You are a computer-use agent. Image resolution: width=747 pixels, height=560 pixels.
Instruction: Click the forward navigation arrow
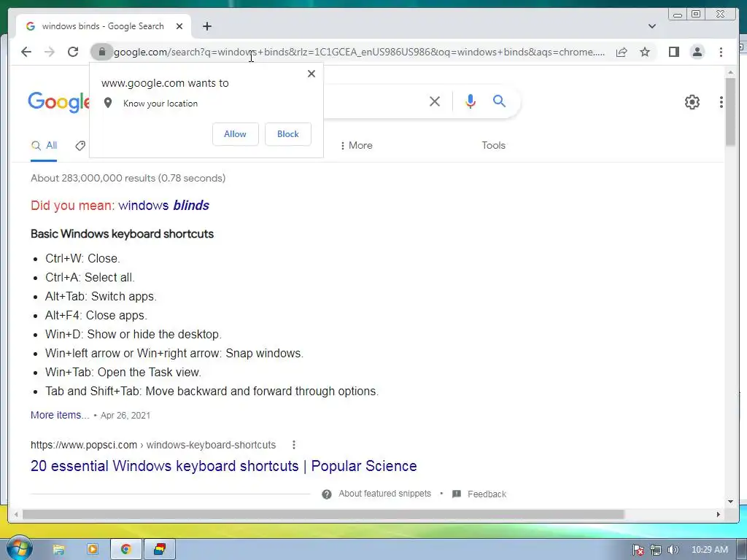pyautogui.click(x=50, y=52)
